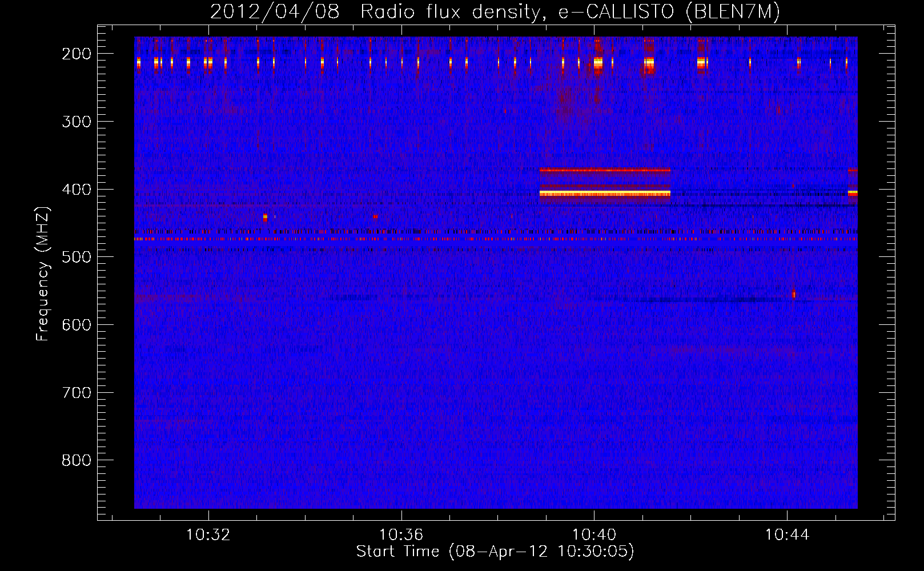924x571 pixels.
Task: Click the 10:40 time tick label
Action: point(594,535)
